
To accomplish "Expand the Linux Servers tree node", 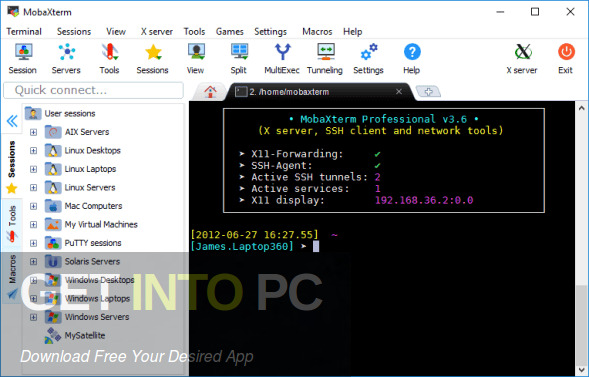I will [x=33, y=187].
